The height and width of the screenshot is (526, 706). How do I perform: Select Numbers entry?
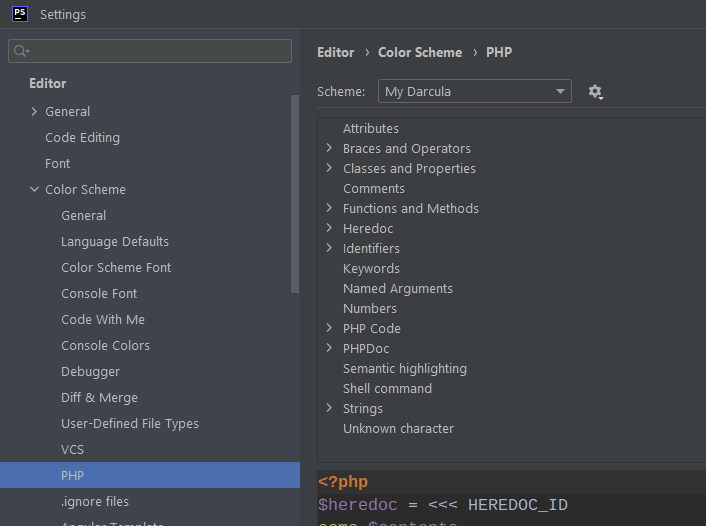click(x=370, y=308)
